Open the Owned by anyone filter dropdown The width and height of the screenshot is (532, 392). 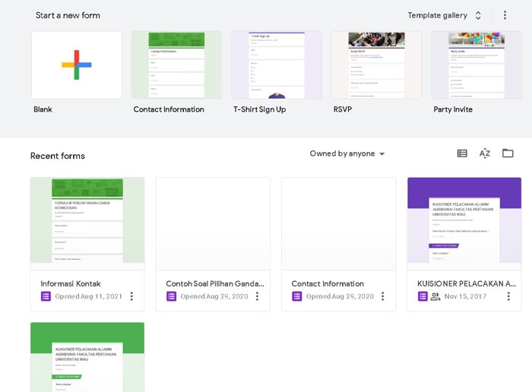pos(347,153)
